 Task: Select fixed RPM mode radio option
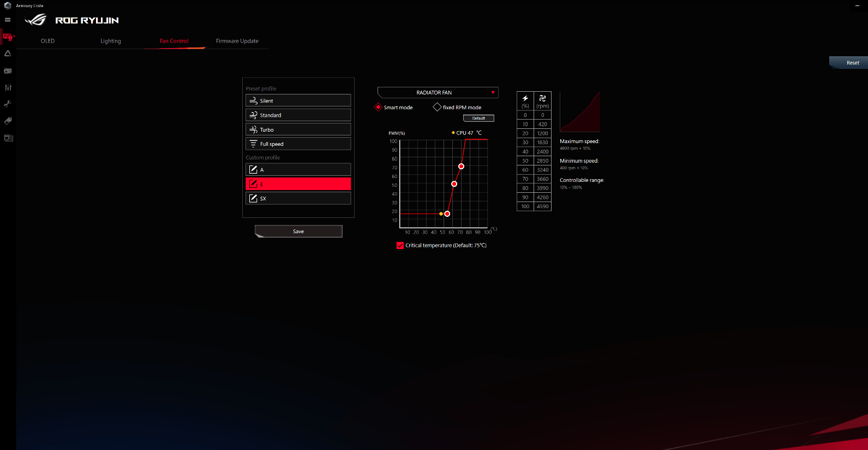(437, 107)
